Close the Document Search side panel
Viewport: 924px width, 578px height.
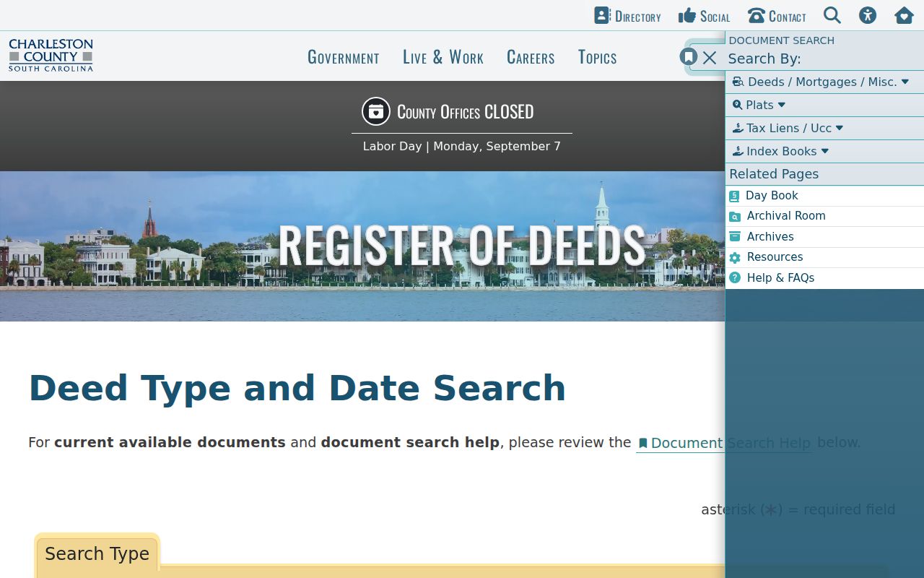710,58
